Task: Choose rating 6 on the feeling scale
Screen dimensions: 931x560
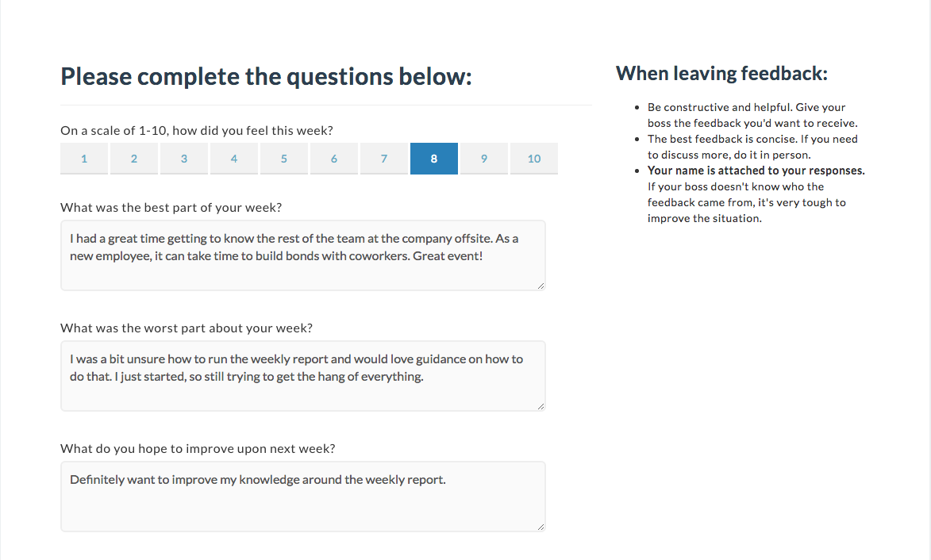Action: click(x=334, y=158)
